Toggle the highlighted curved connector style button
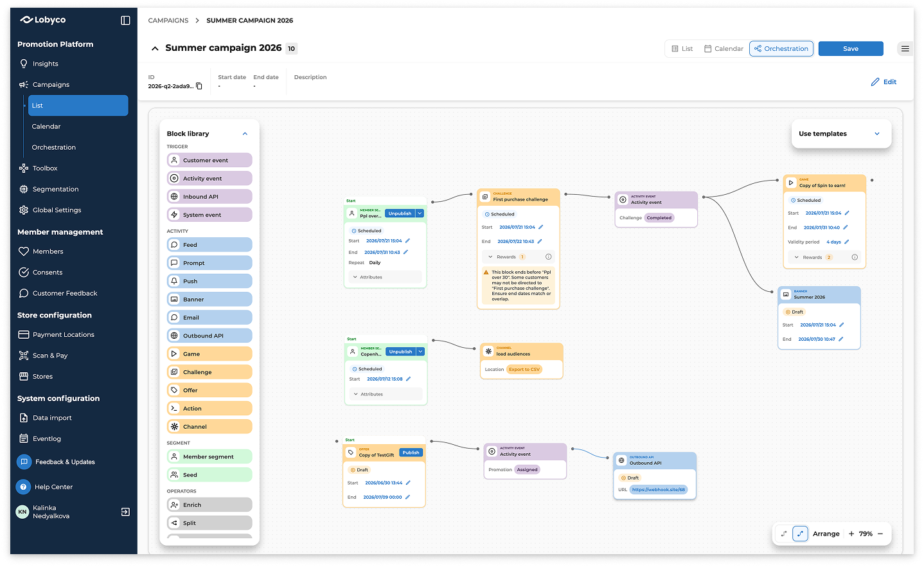Image resolution: width=924 pixels, height=567 pixels. point(800,534)
